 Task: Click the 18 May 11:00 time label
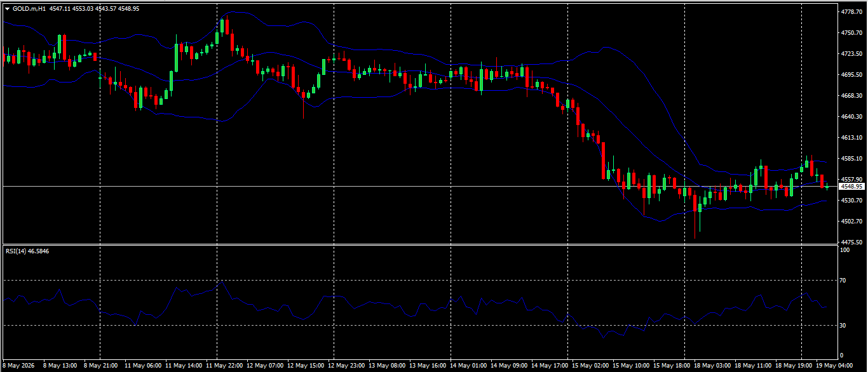point(753,366)
